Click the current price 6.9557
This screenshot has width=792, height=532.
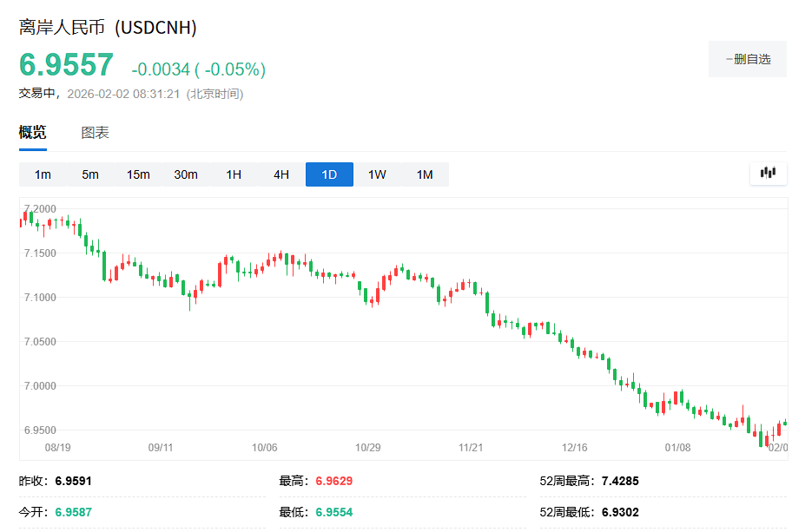click(x=66, y=65)
